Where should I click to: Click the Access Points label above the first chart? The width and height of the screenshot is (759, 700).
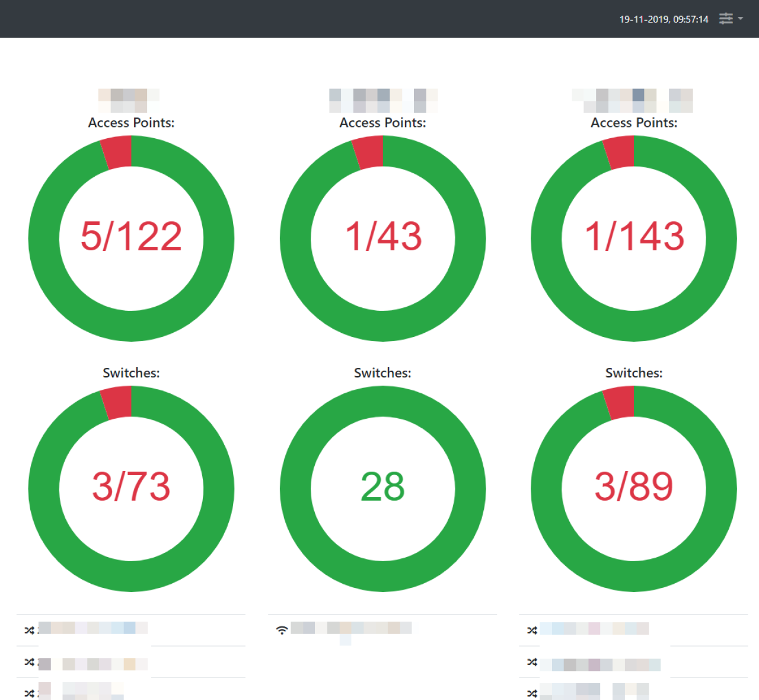click(x=131, y=123)
